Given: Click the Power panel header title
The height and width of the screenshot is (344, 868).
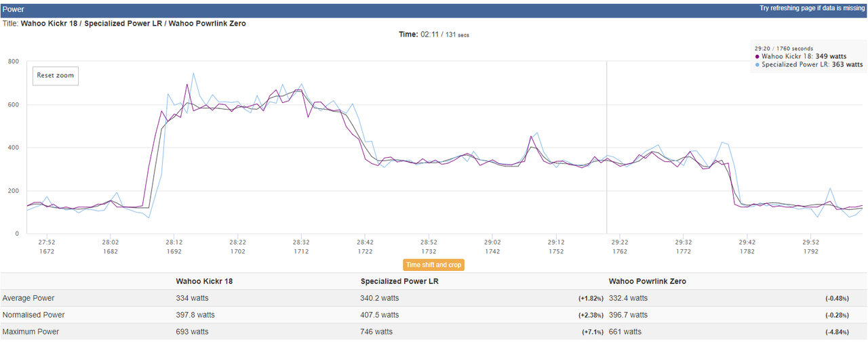Looking at the screenshot, I should coord(14,9).
